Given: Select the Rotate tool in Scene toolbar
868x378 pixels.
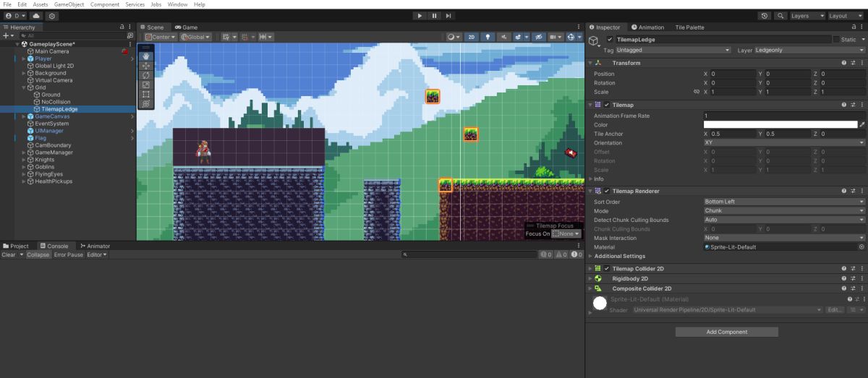Looking at the screenshot, I should pos(146,75).
